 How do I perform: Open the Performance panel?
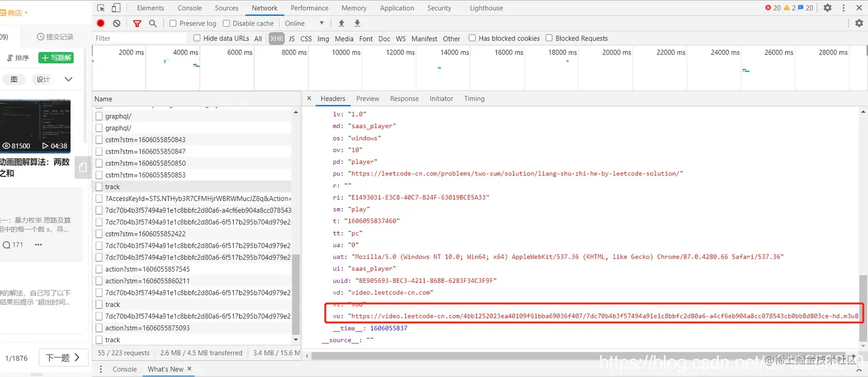[x=309, y=8]
